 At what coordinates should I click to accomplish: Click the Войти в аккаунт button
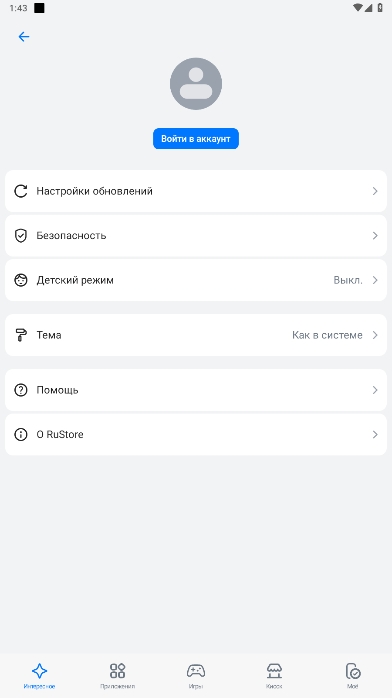[196, 139]
